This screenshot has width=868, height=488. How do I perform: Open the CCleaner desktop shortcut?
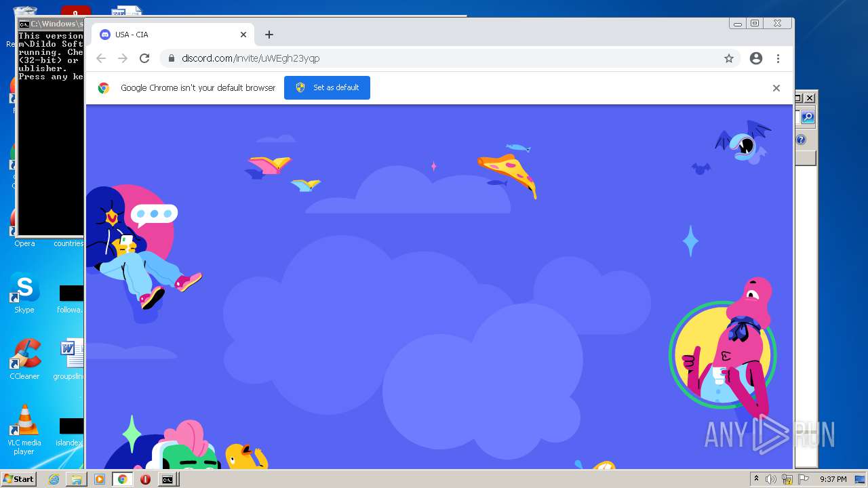24,359
